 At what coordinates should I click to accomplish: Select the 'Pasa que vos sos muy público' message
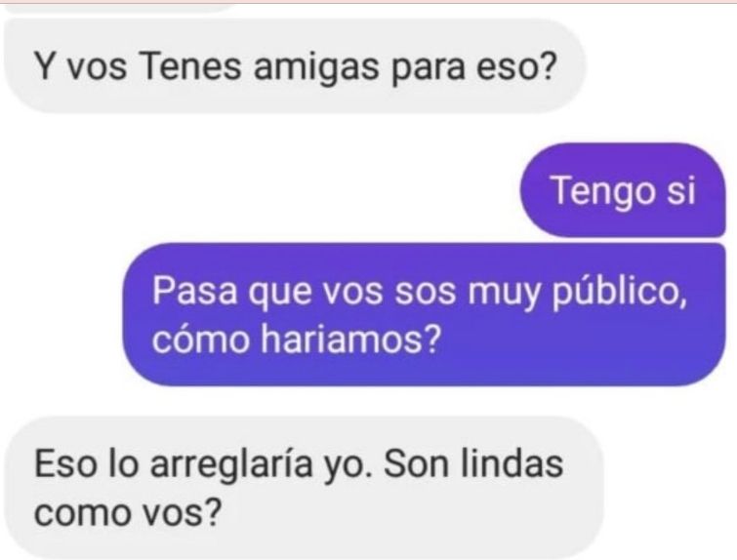tap(424, 314)
